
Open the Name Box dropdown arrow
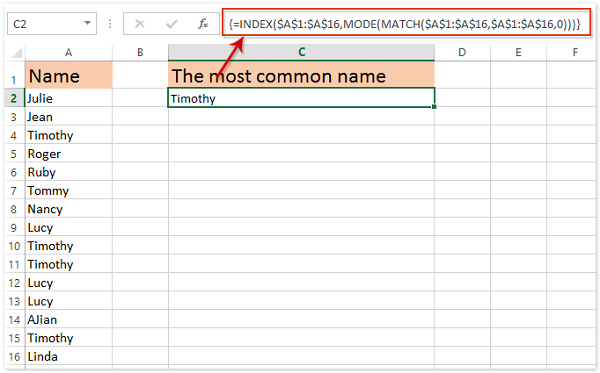88,23
